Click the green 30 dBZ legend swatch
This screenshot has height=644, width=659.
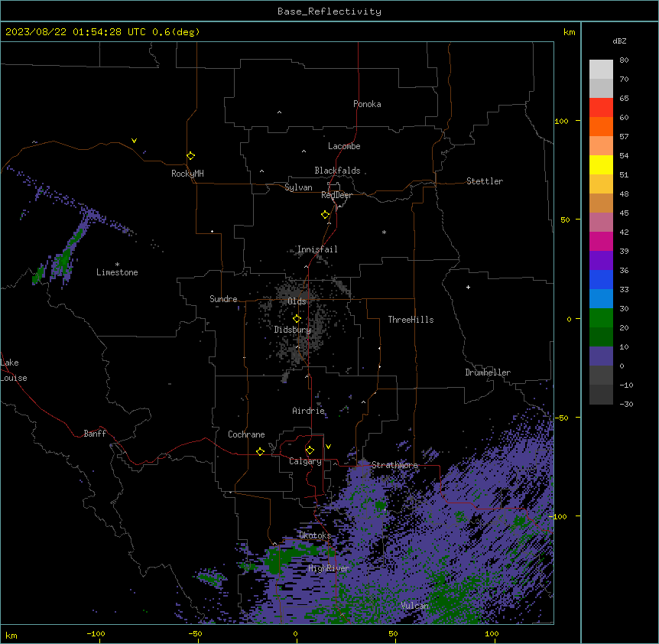pyautogui.click(x=601, y=318)
